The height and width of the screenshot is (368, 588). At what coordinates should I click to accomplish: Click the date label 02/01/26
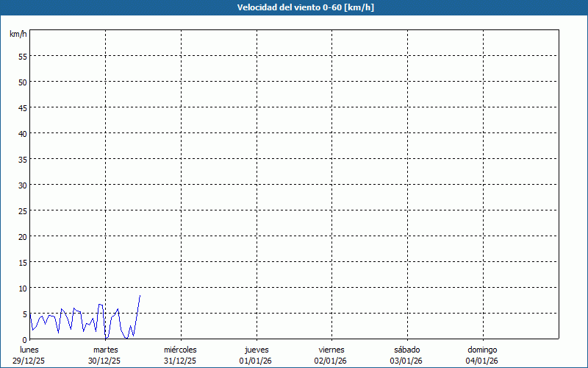coord(331,361)
